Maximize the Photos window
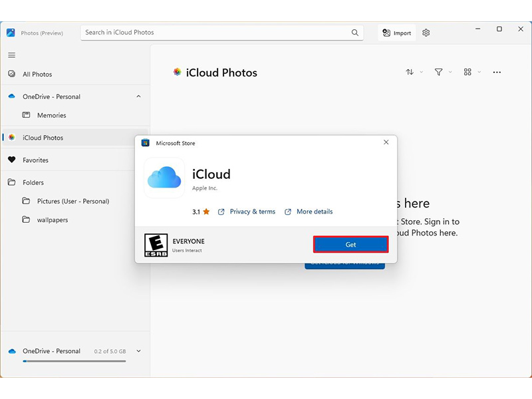This screenshot has height=399, width=532. [x=499, y=29]
